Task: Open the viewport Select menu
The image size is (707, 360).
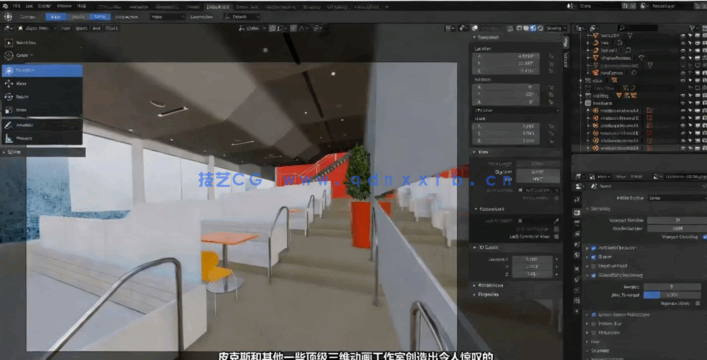Action: (82, 28)
